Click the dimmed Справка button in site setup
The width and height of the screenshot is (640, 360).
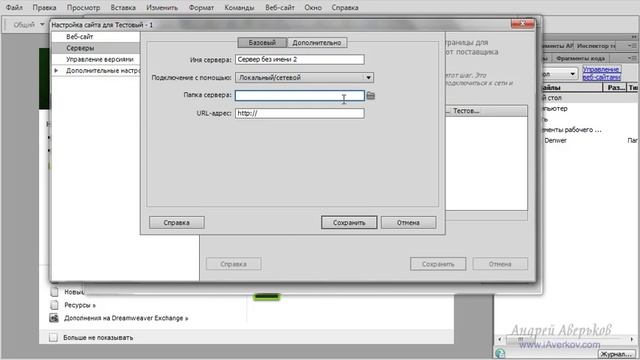tap(234, 264)
